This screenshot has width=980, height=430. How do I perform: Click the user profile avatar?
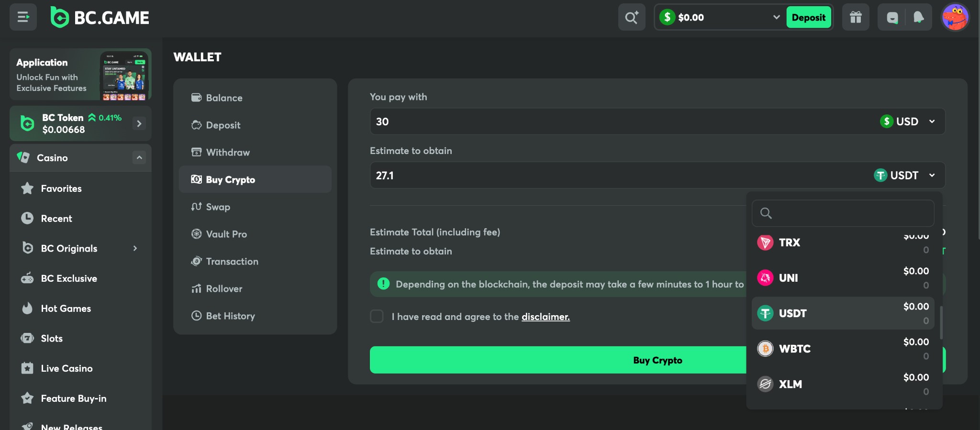[x=955, y=18]
